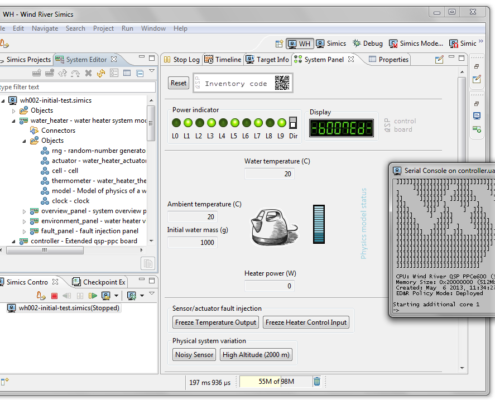The height and width of the screenshot is (400, 495).
Task: Click the Water temperature value field
Action: (269, 174)
